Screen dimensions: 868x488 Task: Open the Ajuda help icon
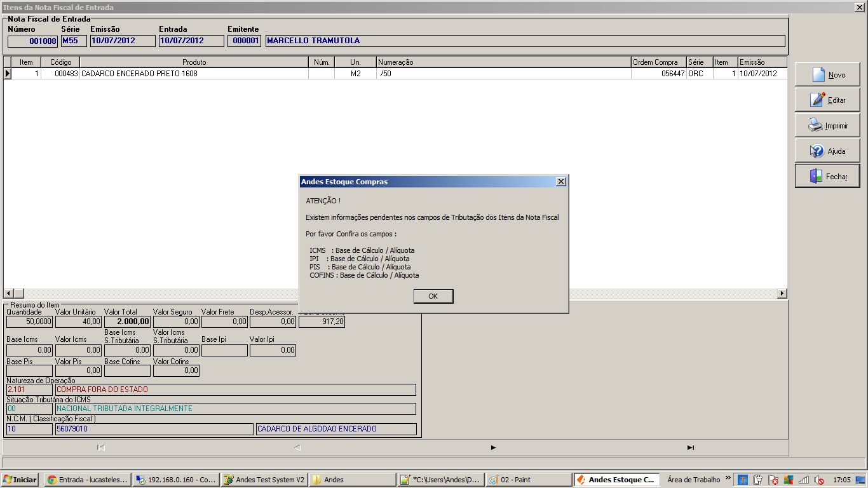point(817,151)
